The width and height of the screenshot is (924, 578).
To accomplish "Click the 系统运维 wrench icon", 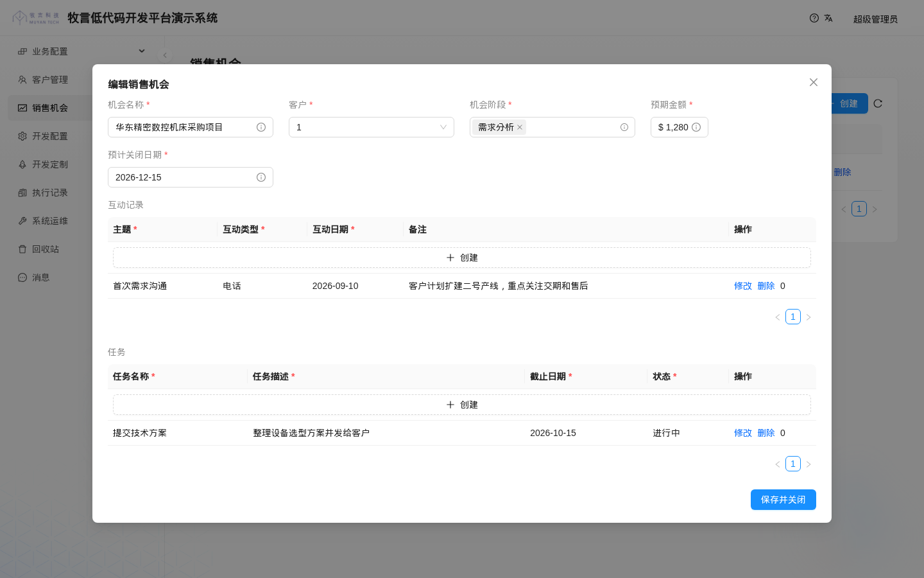I will (x=22, y=221).
